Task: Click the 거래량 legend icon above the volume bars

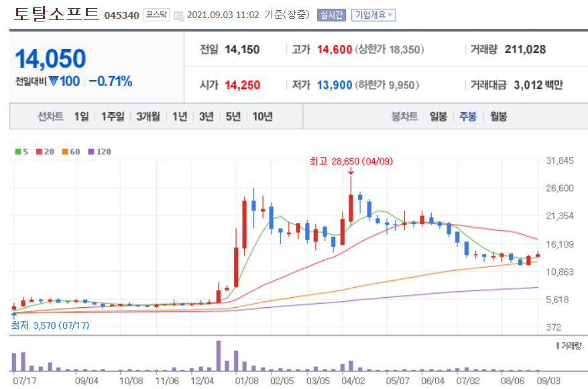Action: click(558, 345)
